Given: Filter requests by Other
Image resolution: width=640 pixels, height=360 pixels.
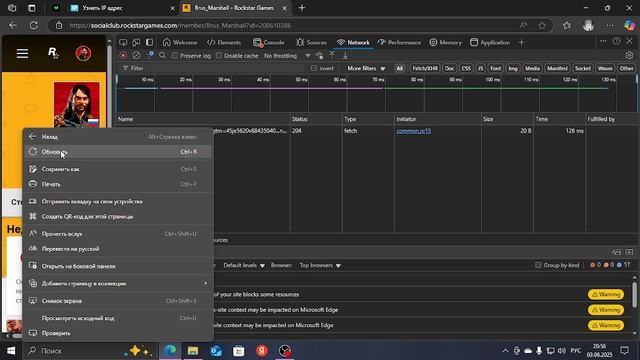Looking at the screenshot, I should click(x=626, y=68).
